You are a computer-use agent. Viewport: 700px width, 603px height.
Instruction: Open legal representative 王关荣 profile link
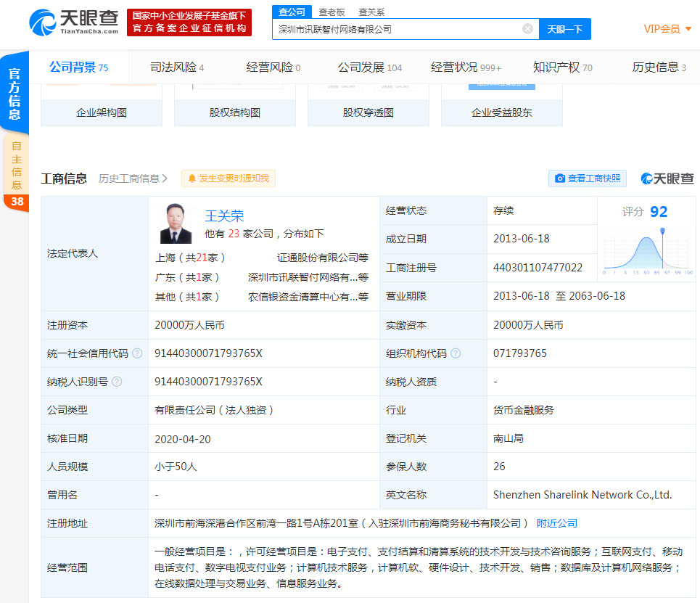point(224,216)
